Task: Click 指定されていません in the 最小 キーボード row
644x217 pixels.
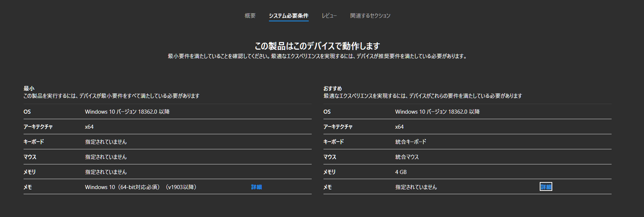Action: pos(106,142)
